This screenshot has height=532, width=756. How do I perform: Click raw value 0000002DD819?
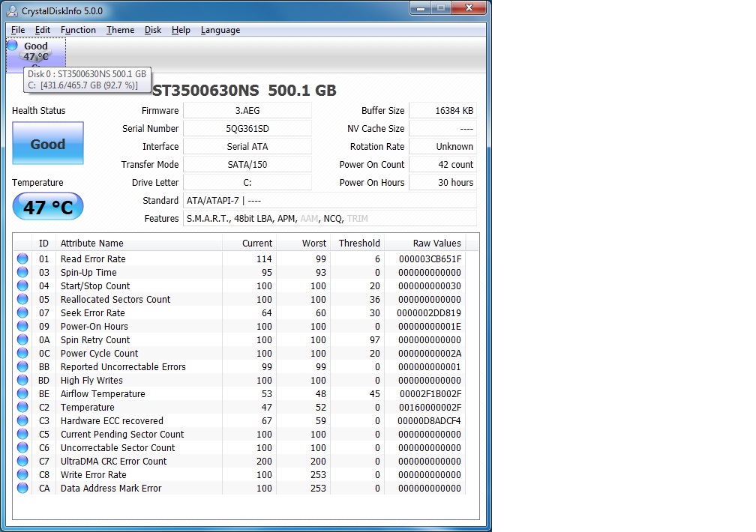tap(429, 312)
